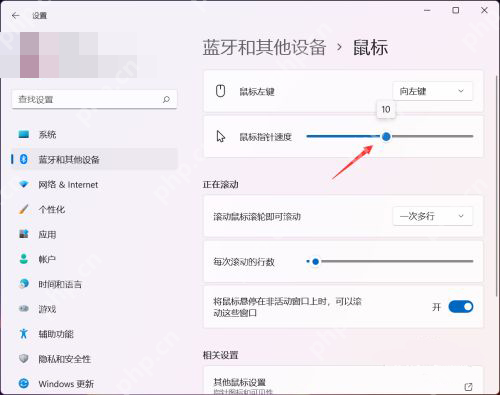Viewport: 500px width, 395px height.
Task: Minimize the Settings window
Action: tap(427, 10)
